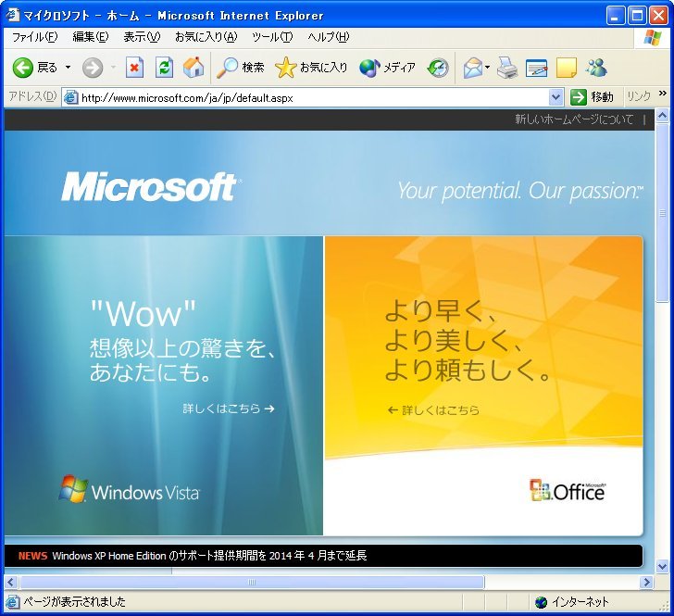Click the ページが表示されました status text
Viewport: 674px width, 616px height.
pos(74,601)
